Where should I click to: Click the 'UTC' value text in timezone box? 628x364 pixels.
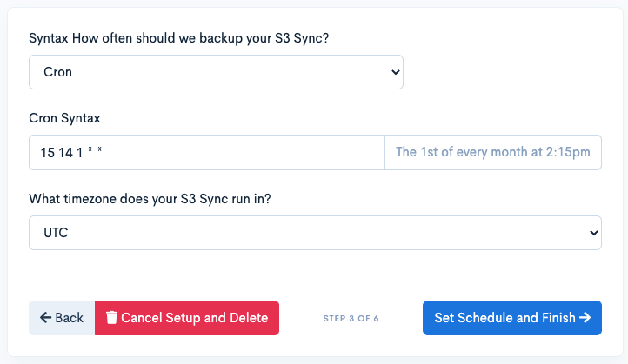click(x=56, y=233)
